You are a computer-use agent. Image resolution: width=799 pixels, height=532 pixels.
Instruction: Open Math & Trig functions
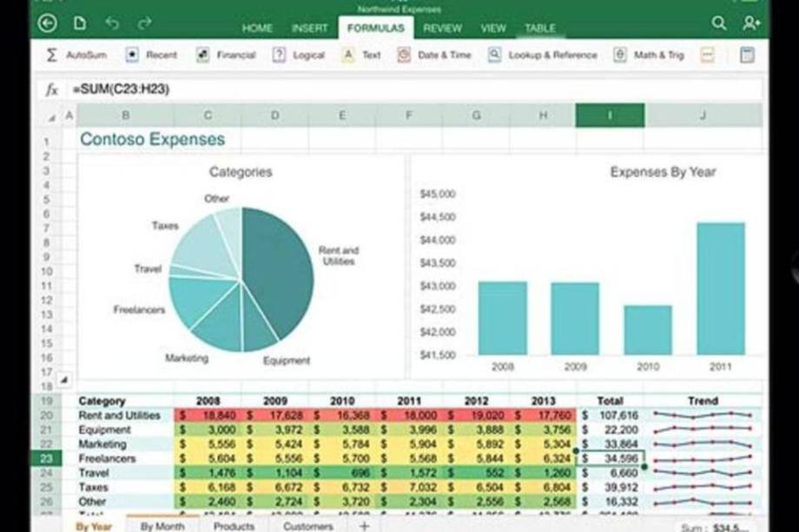(649, 55)
